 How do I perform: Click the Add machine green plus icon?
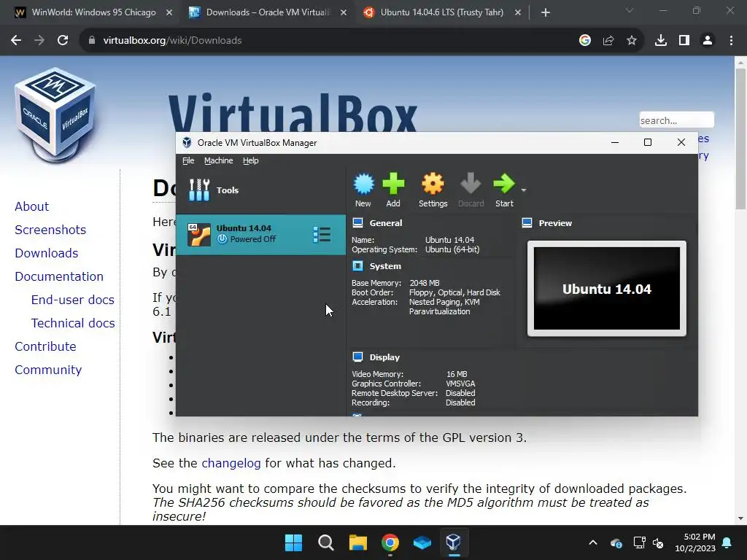tap(393, 184)
